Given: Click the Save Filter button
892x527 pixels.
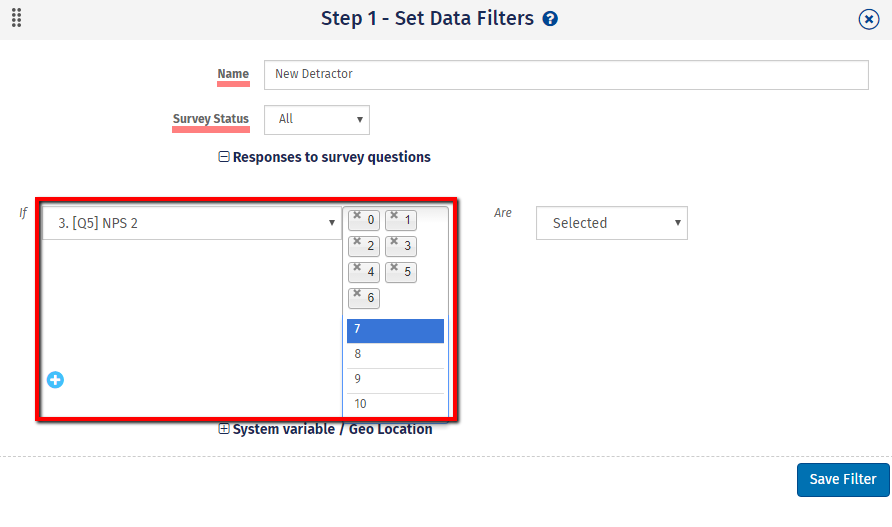Looking at the screenshot, I should [842, 479].
